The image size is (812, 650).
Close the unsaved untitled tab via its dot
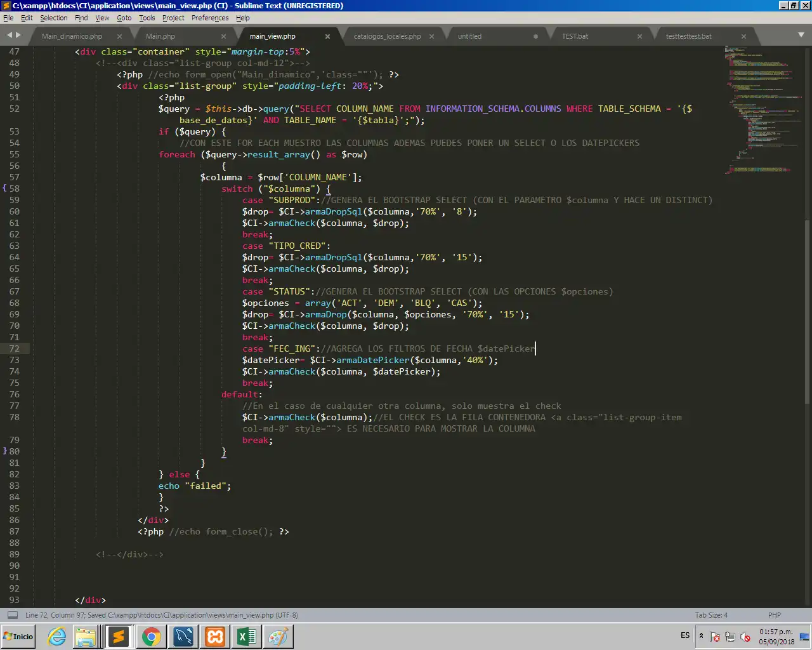point(535,36)
